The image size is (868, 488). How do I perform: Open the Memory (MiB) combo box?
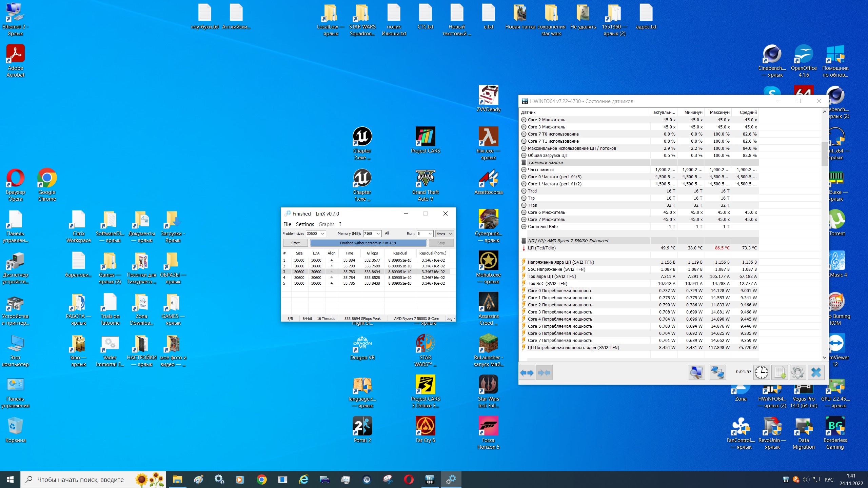(x=378, y=233)
